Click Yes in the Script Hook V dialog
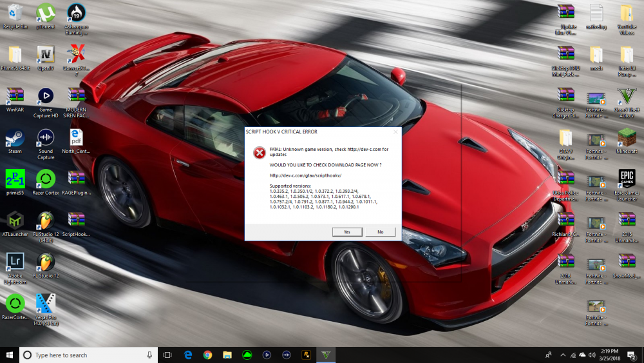644x363 pixels. click(347, 231)
